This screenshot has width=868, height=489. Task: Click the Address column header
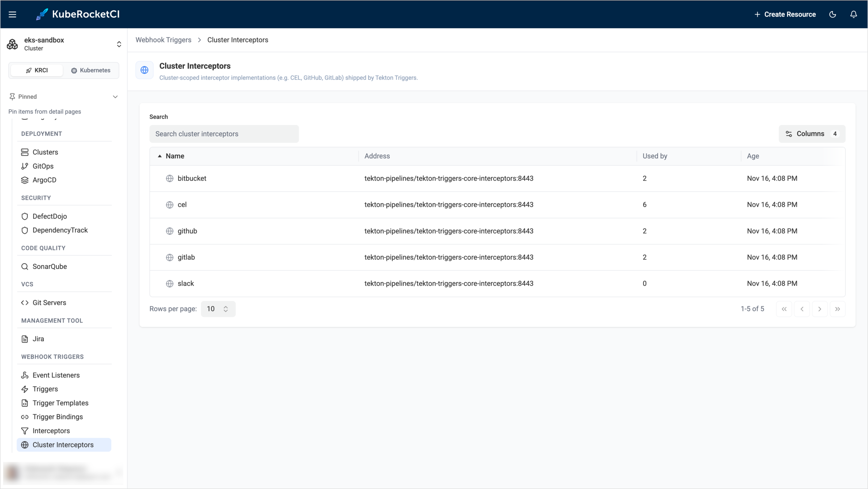pyautogui.click(x=377, y=156)
